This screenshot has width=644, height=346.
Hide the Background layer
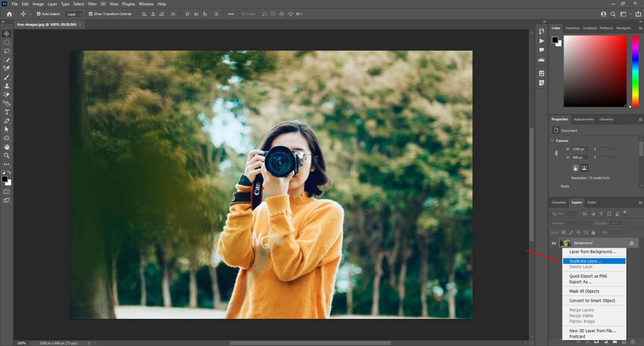tap(553, 243)
